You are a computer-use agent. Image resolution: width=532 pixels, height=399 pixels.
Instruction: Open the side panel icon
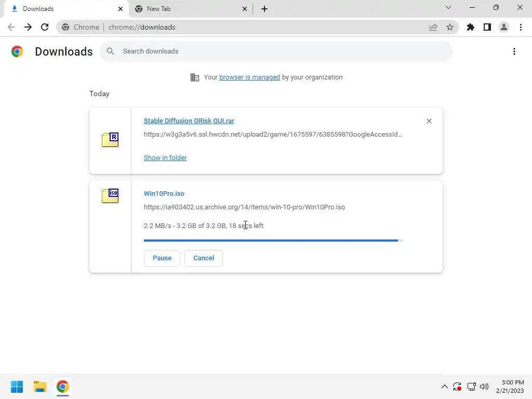(487, 27)
